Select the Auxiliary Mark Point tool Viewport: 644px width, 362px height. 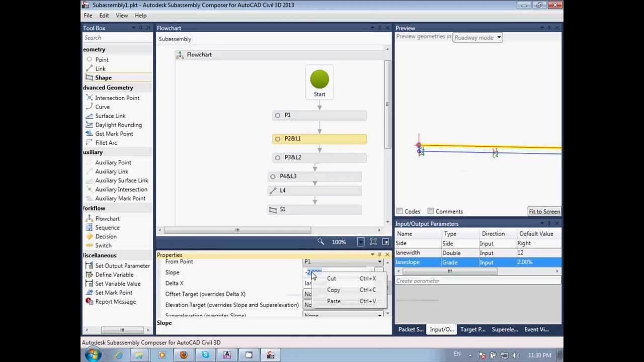120,199
